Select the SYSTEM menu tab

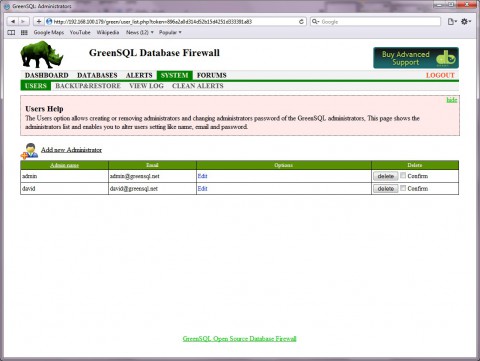[x=175, y=75]
